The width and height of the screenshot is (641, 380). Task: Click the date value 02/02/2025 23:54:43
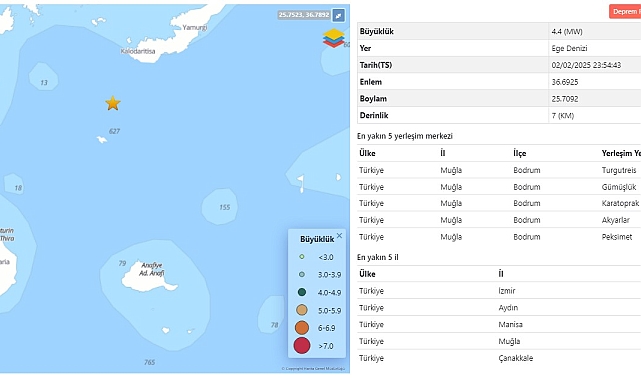pyautogui.click(x=586, y=65)
